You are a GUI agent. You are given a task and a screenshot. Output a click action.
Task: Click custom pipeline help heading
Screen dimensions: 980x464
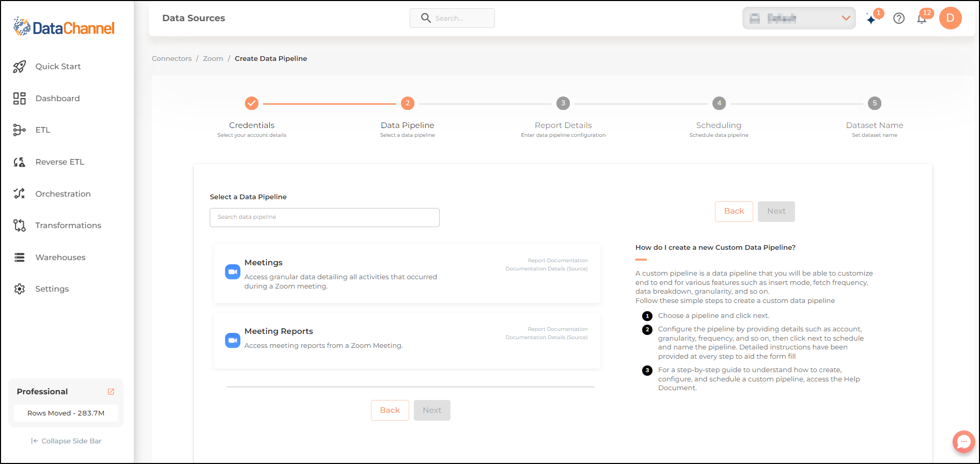[x=715, y=248]
